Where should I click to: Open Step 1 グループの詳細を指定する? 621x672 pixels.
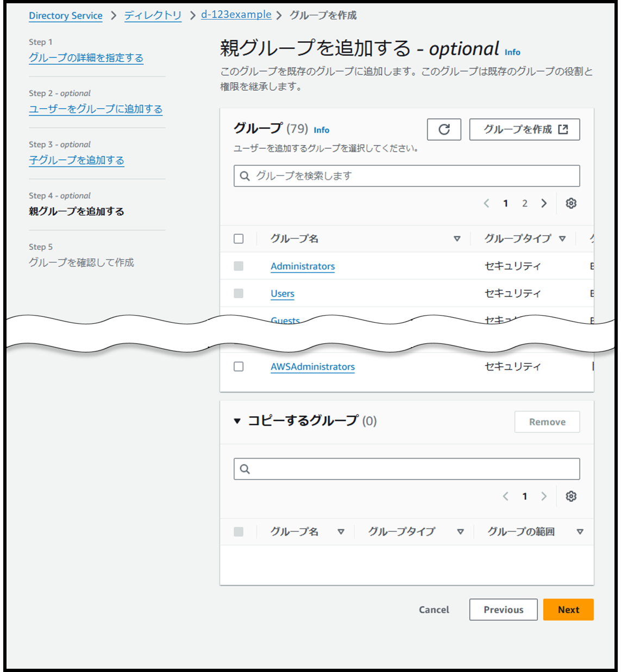point(86,58)
